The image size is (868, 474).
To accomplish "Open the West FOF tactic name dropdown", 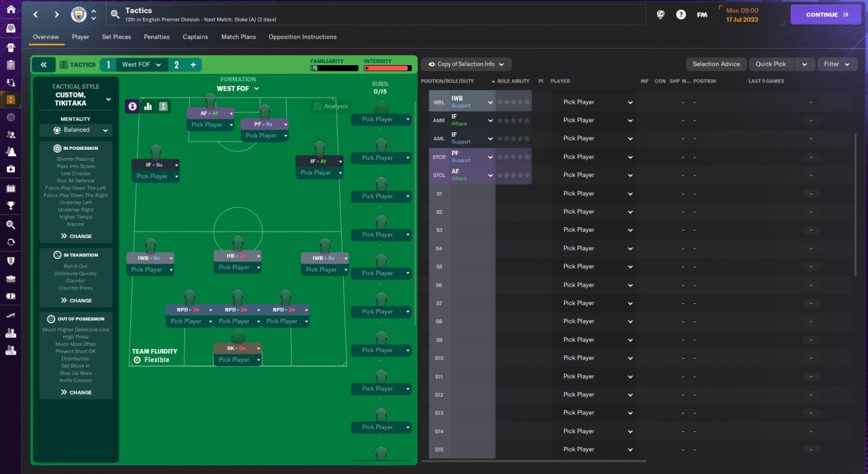I will click(x=141, y=64).
